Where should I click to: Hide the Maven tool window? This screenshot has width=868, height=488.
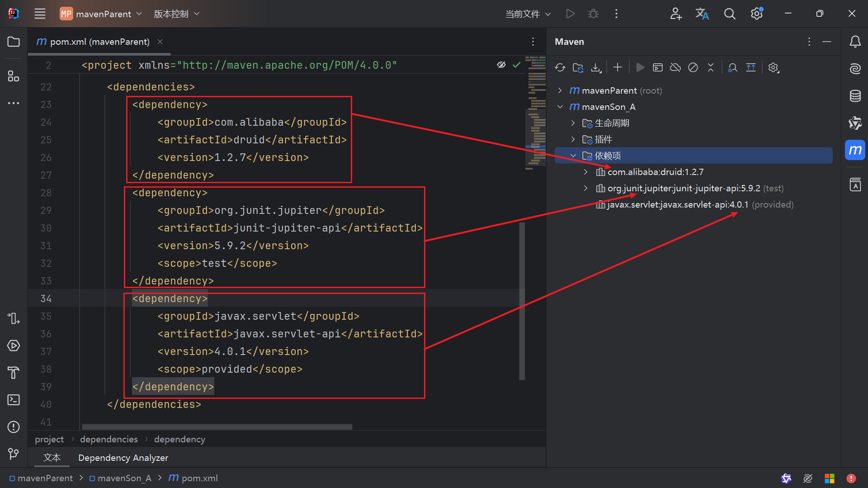pos(827,42)
